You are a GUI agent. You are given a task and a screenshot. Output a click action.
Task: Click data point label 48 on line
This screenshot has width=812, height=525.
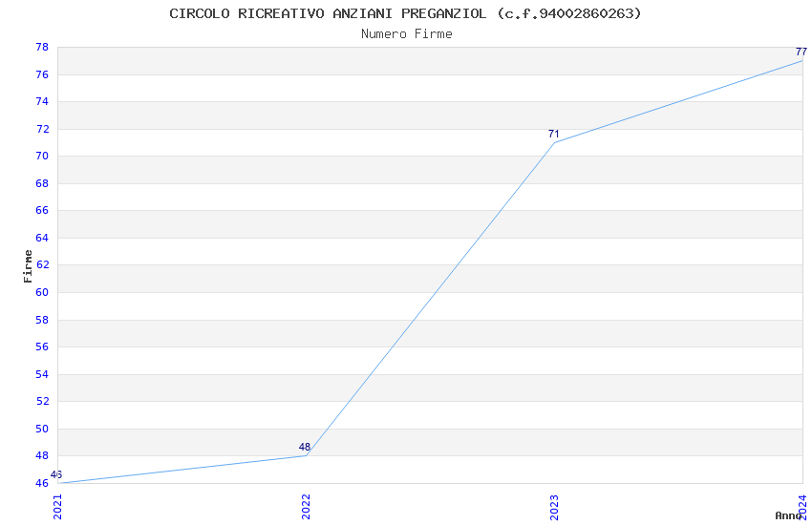[x=305, y=447]
